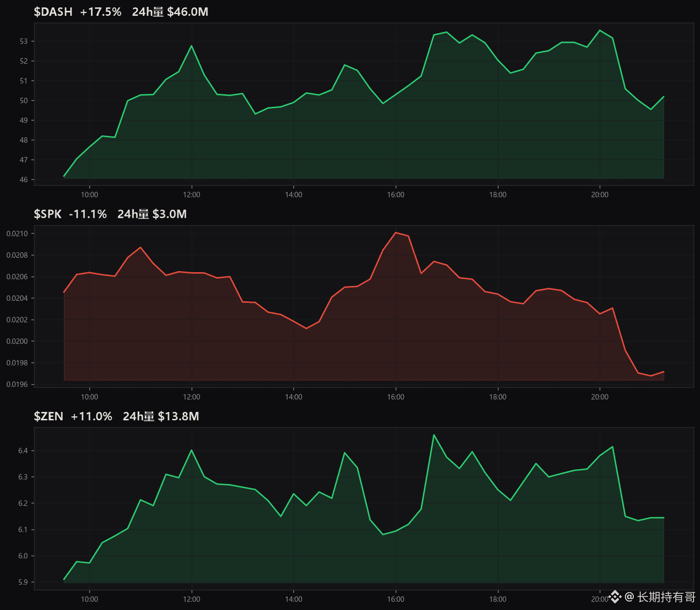The width and height of the screenshot is (700, 610).
Task: Click the 12:00 tick on DASH chart
Action: point(192,195)
